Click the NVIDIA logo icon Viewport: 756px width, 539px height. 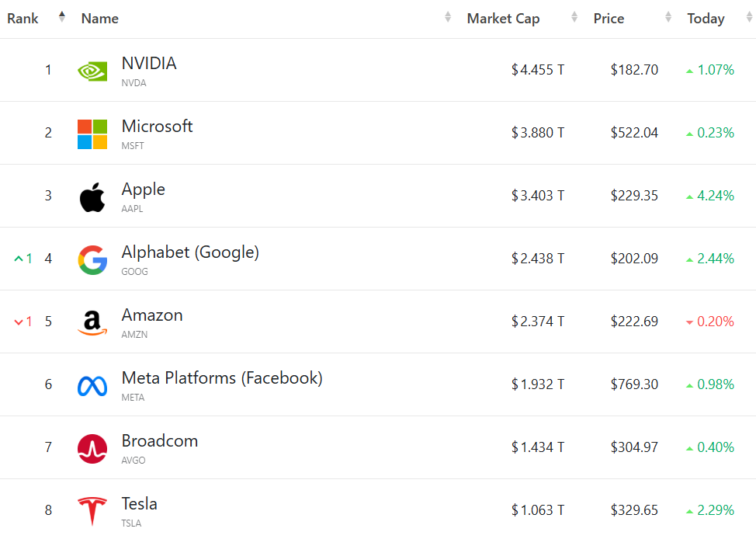92,71
